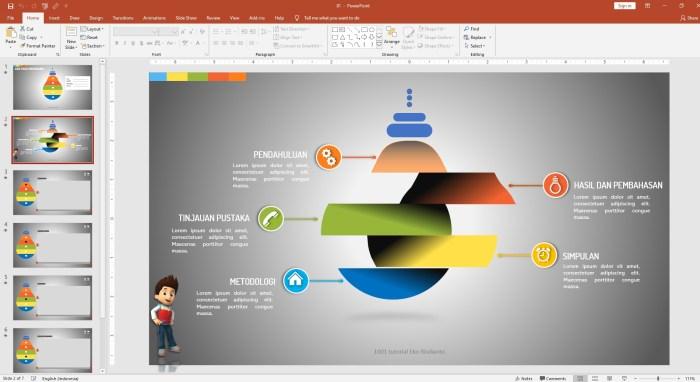This screenshot has width=700, height=382.
Task: Select the Format Painter tool
Action: coord(38,46)
